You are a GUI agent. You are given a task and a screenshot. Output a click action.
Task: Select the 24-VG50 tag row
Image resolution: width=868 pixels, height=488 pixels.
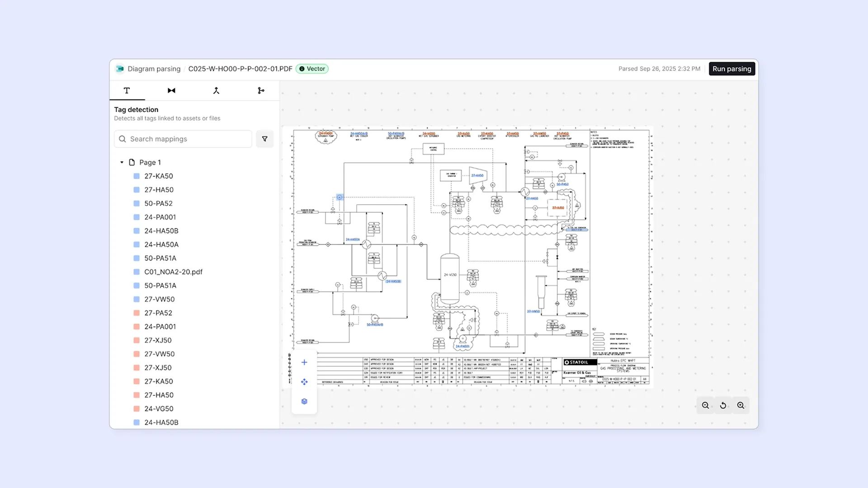pos(159,408)
